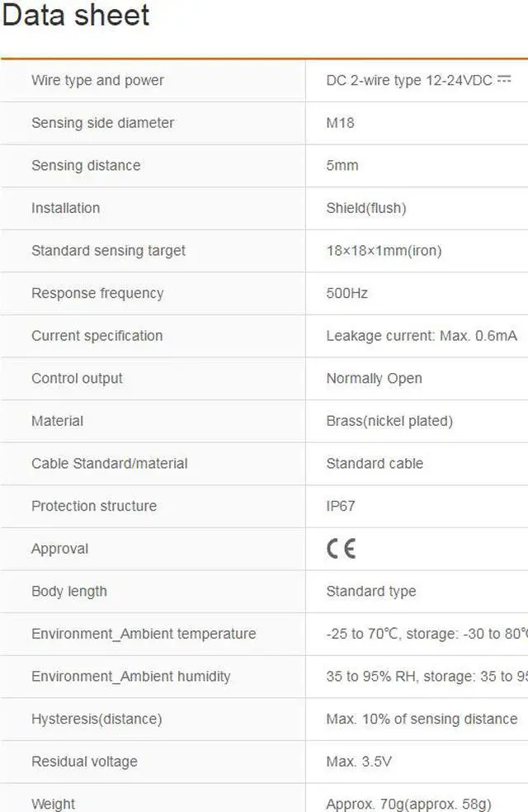Click the 500Hz response frequency value
This screenshot has height=812, width=528.
point(346,293)
